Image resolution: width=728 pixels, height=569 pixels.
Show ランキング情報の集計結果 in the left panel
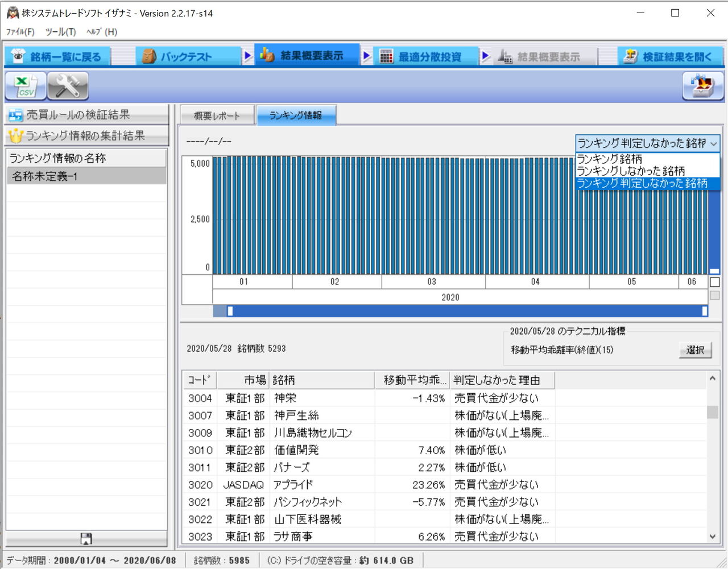pyautogui.click(x=87, y=135)
